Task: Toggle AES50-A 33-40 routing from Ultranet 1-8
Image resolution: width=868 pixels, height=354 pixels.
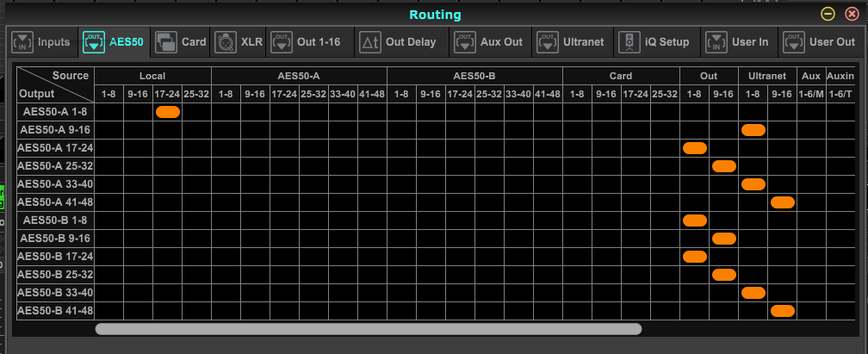Action: [x=753, y=184]
